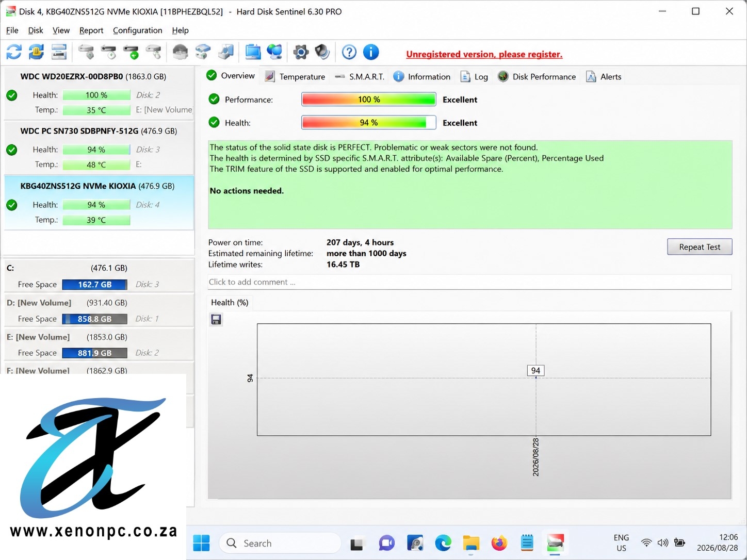Select the D: [New Volume] row

(x=99, y=310)
